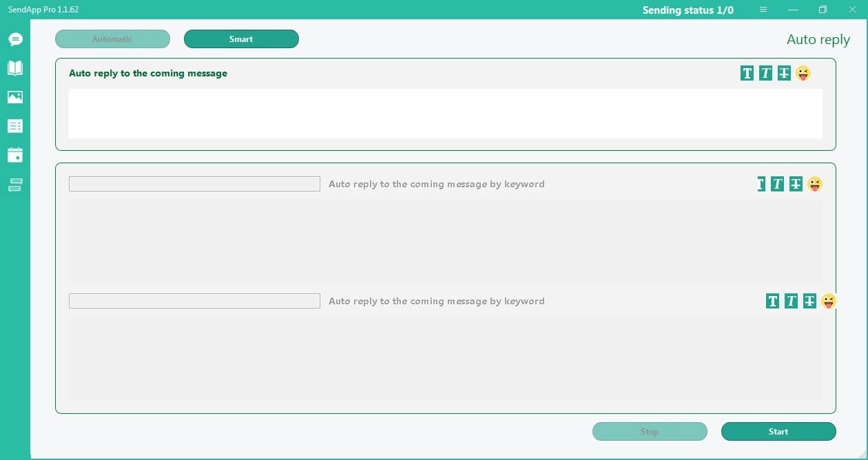Click italic icon in first keyword reply row

777,184
